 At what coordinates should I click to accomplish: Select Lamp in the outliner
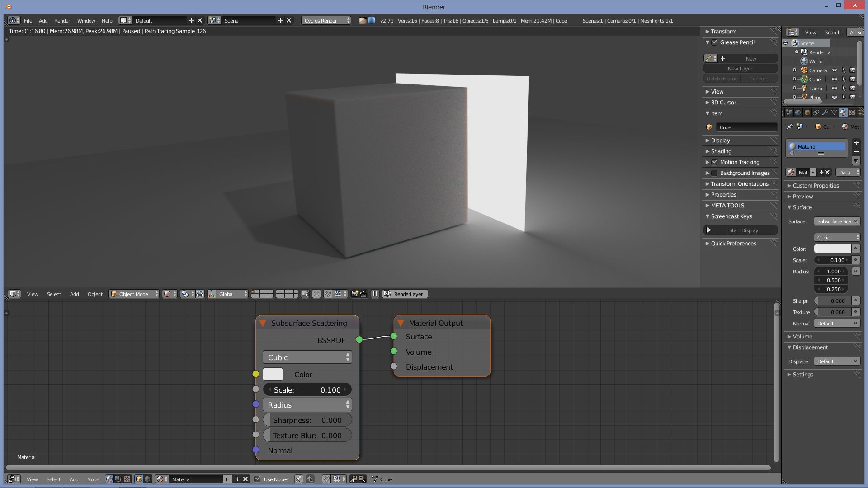816,88
